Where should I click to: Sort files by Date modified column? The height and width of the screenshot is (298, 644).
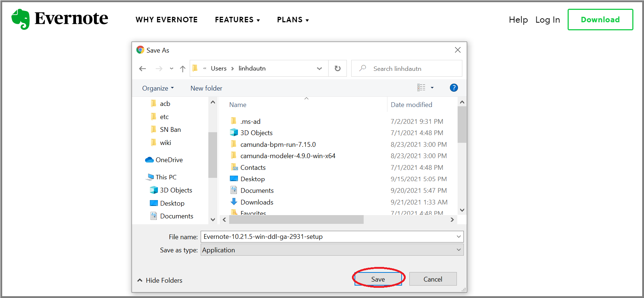[411, 105]
